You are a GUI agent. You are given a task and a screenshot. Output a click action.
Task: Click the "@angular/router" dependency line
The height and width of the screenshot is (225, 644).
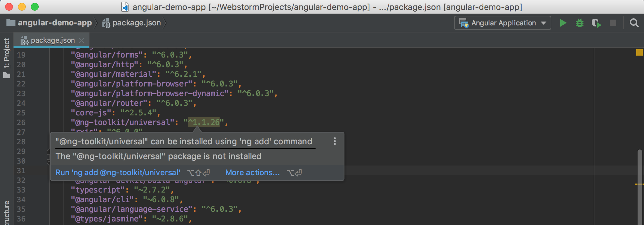coord(134,103)
